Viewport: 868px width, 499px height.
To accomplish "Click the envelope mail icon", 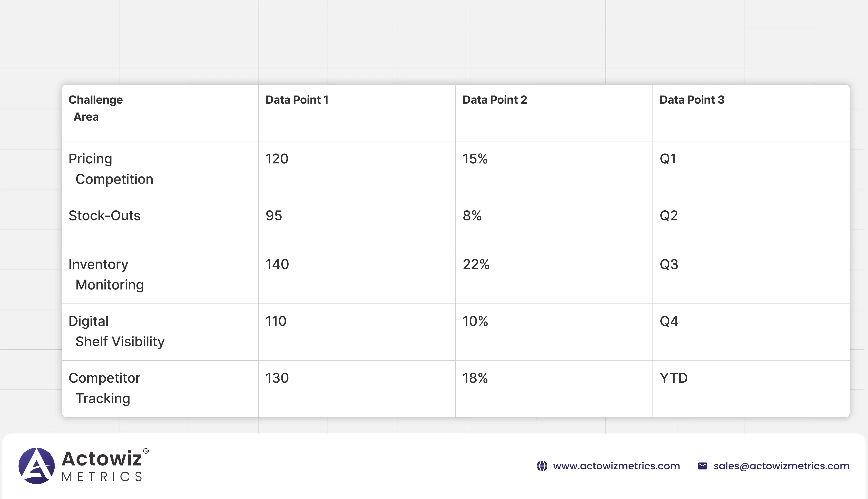I will 702,466.
